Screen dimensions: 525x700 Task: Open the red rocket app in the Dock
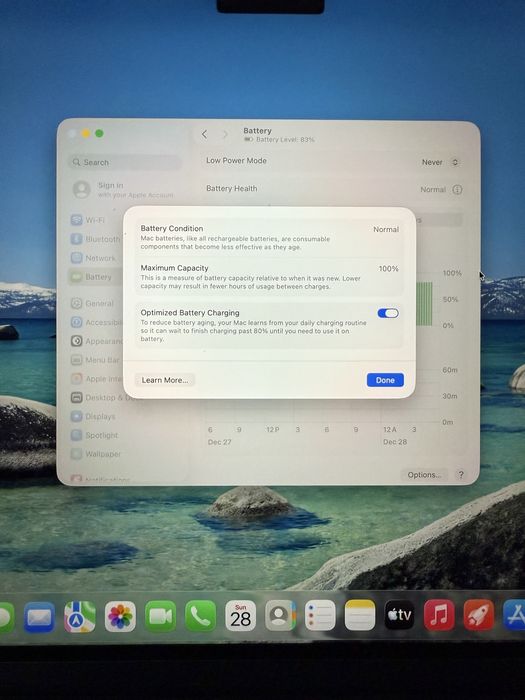pos(479,615)
